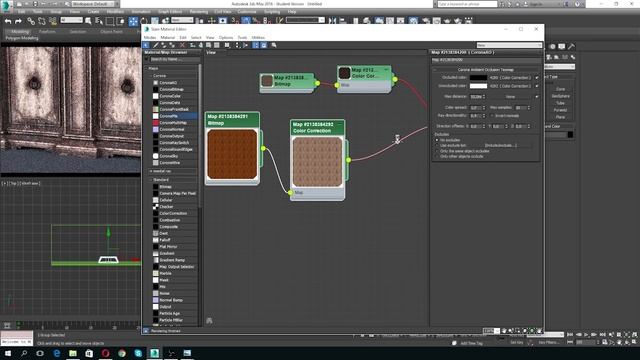Collapse the Maps group in browser
Viewport: 640px width, 360px height.
tap(147, 69)
